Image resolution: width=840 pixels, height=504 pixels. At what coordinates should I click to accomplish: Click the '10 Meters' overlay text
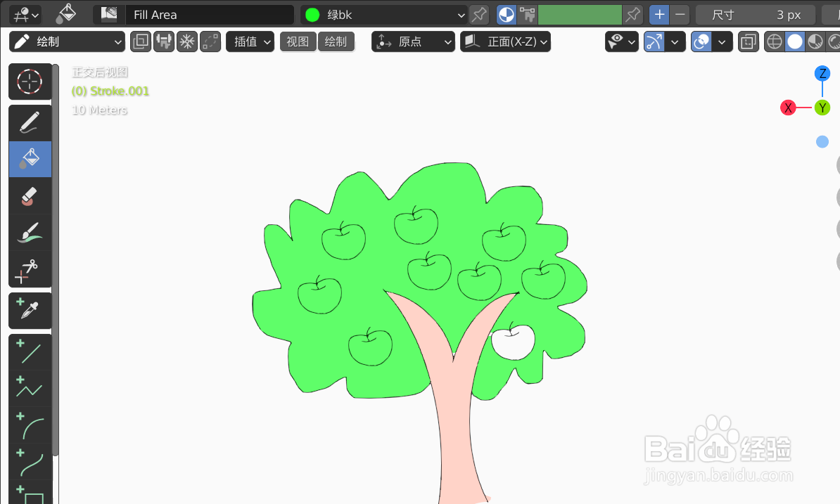pos(100,110)
